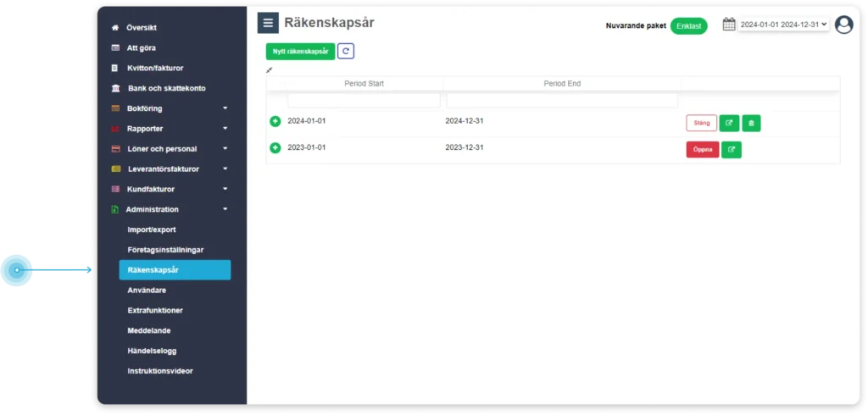Click the Bokföring sidebar icon
Screen dimensions: 868x415
click(x=115, y=108)
